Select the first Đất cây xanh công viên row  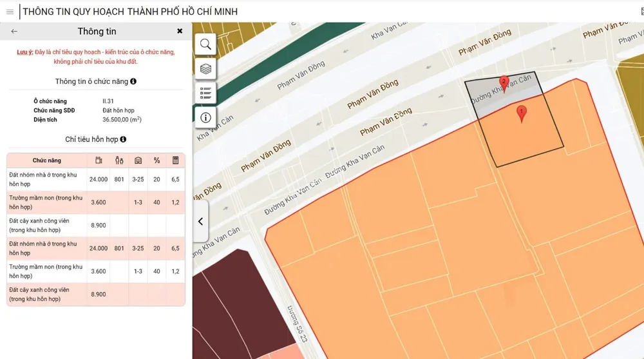coord(95,226)
